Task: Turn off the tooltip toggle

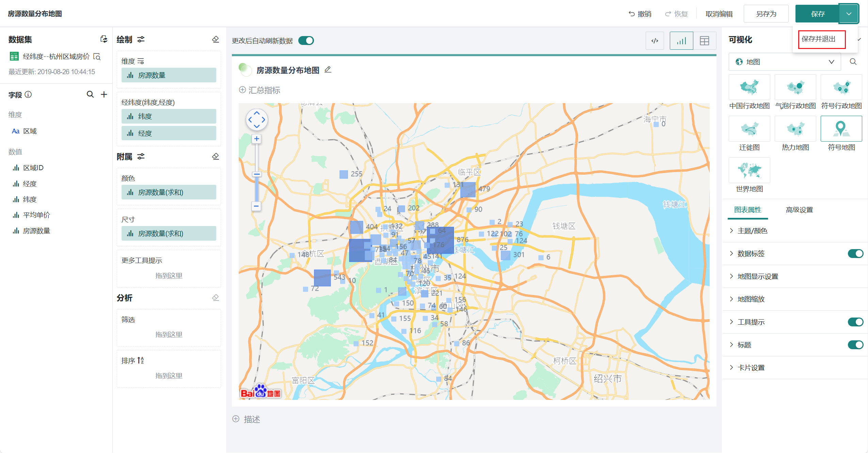Action: pos(855,322)
